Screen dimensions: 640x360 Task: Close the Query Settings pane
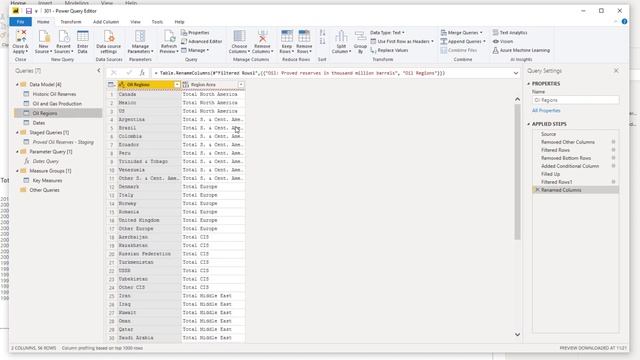pyautogui.click(x=616, y=71)
